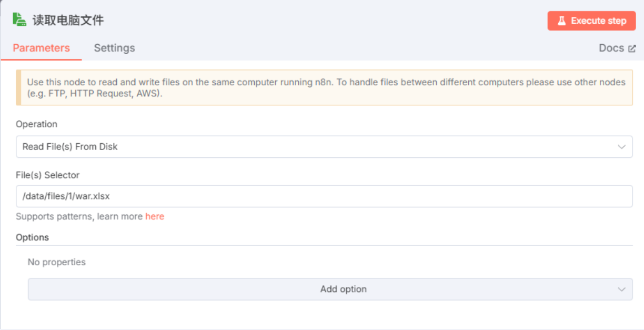Viewport: 644px width, 330px height.
Task: Click the yellow notice about reading files
Action: 324,88
